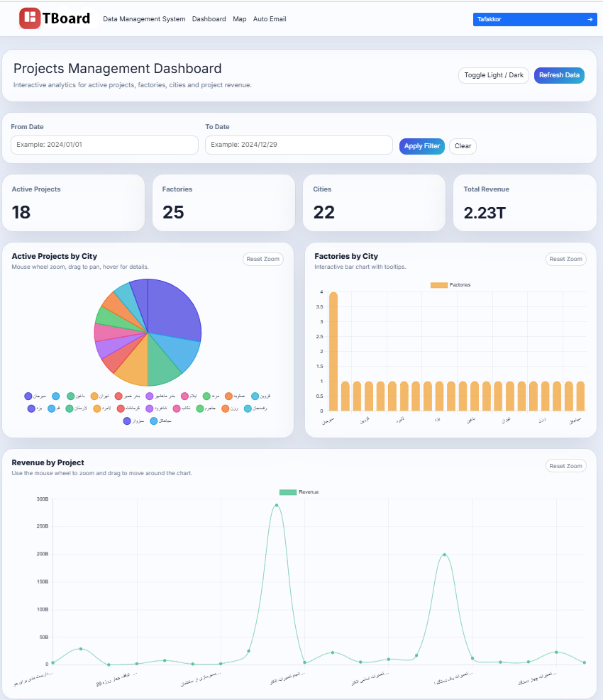The image size is (603, 700).
Task: Open the Map page from the navbar
Action: tap(239, 19)
